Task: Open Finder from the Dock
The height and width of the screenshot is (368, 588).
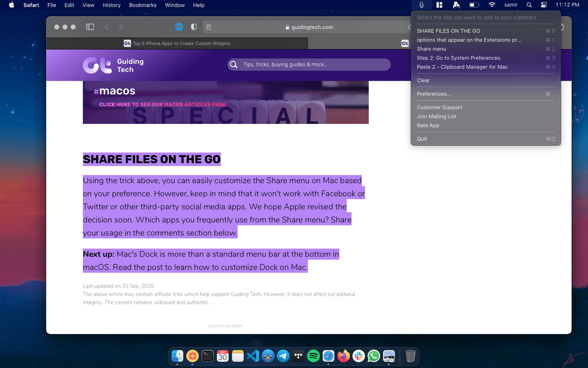Action: coord(177,356)
